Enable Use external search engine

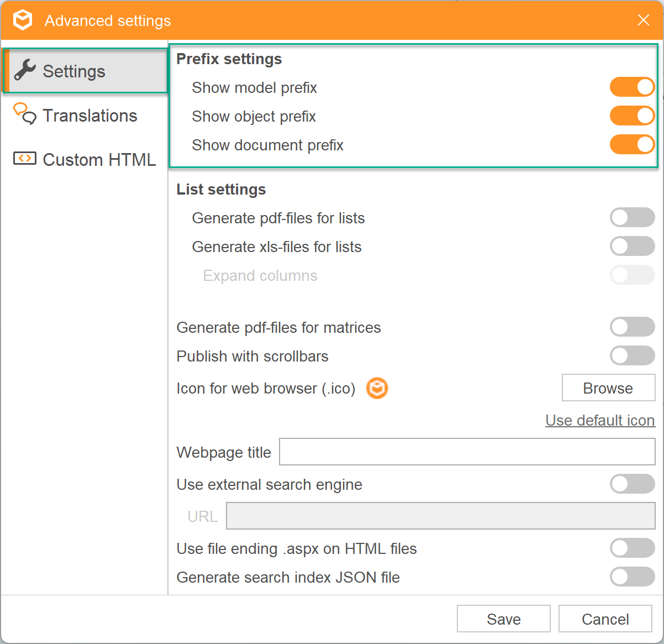(x=632, y=484)
